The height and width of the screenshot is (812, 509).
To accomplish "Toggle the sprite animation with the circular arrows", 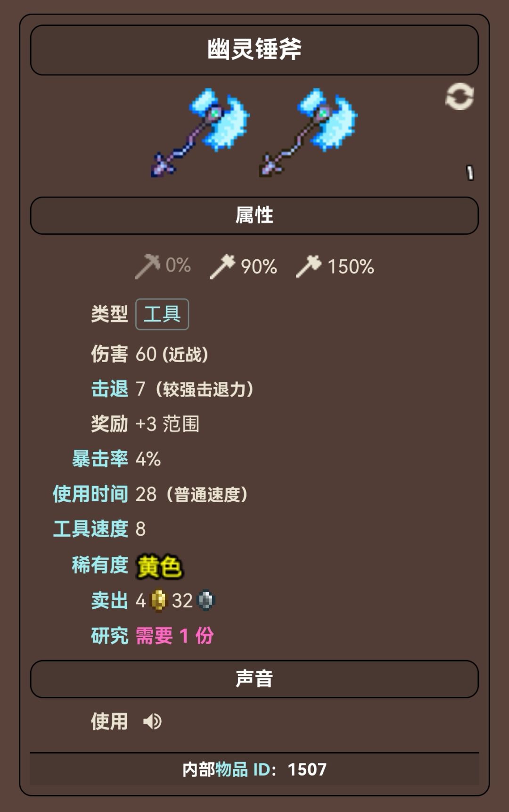I will (x=460, y=97).
